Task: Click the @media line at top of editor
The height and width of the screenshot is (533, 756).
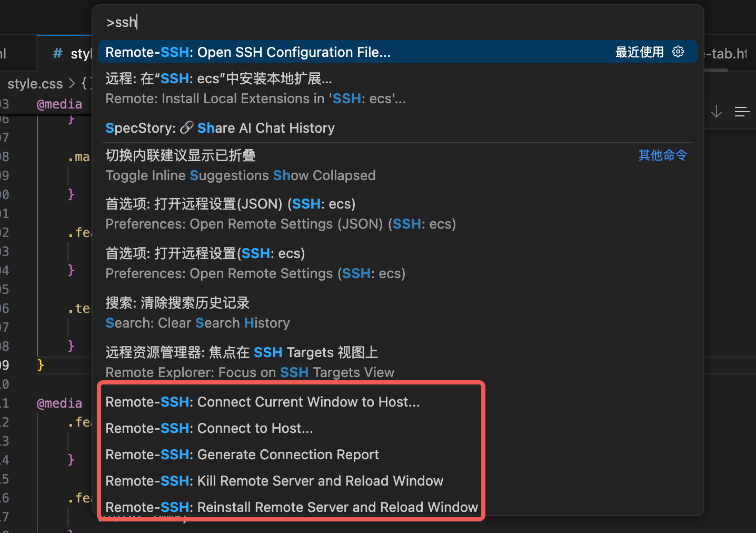Action: click(59, 104)
